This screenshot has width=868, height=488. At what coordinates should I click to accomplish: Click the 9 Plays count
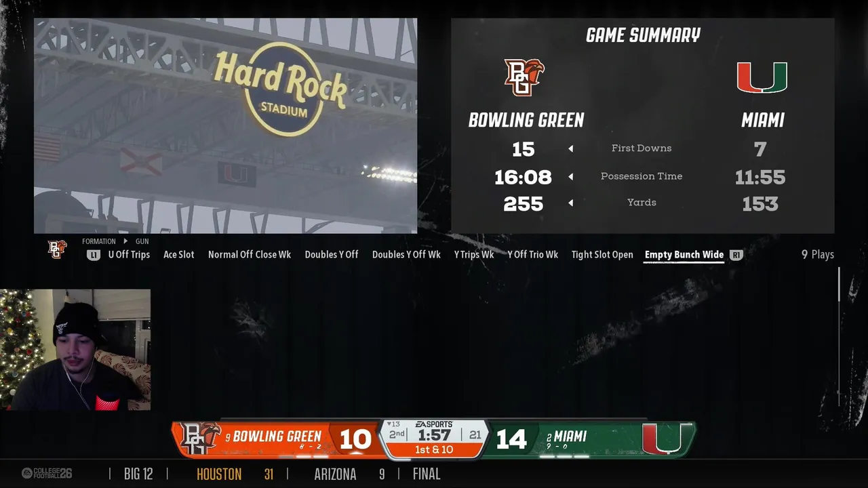click(x=818, y=255)
